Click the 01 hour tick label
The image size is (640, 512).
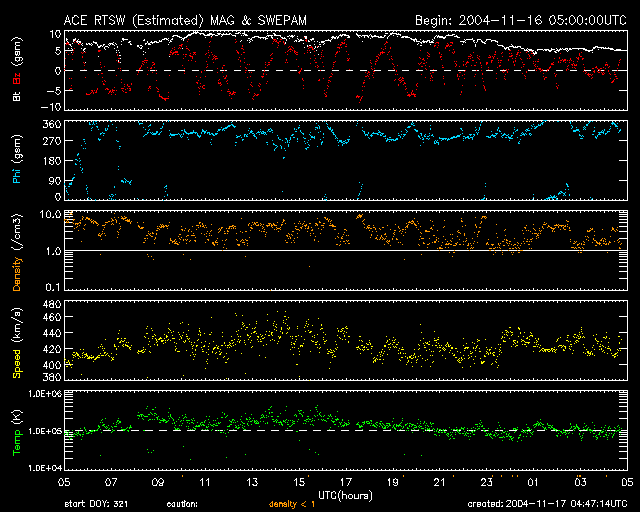click(x=532, y=482)
